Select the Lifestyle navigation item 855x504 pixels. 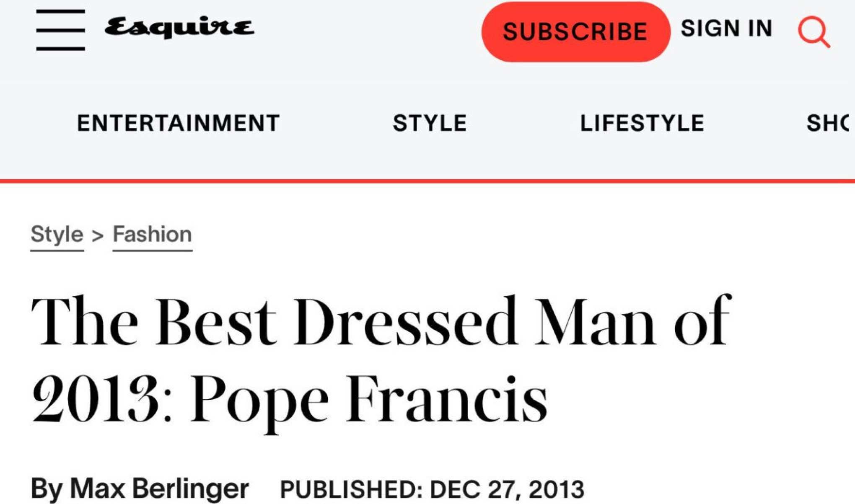(642, 123)
